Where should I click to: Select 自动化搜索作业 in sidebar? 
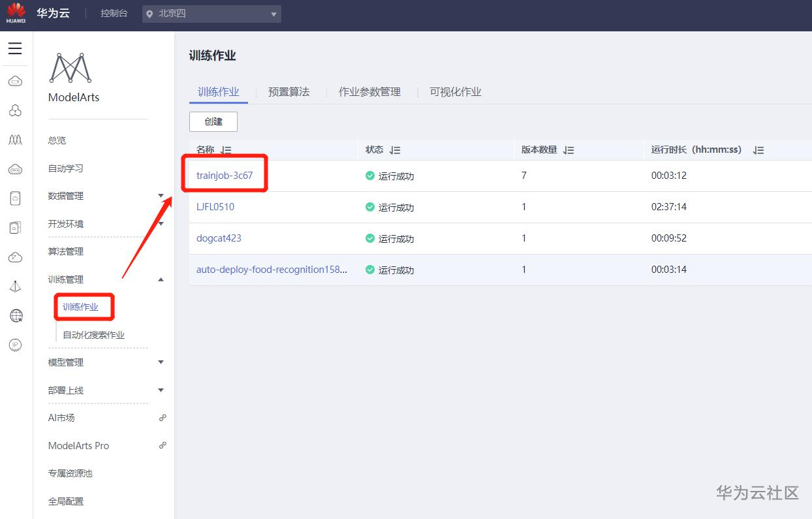pos(93,335)
